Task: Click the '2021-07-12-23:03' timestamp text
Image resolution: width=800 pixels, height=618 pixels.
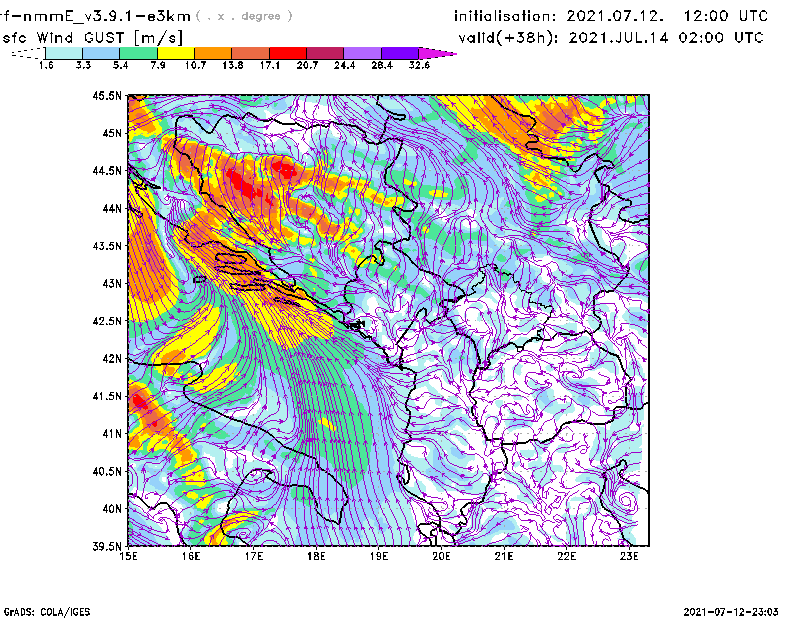Action: pos(731,612)
